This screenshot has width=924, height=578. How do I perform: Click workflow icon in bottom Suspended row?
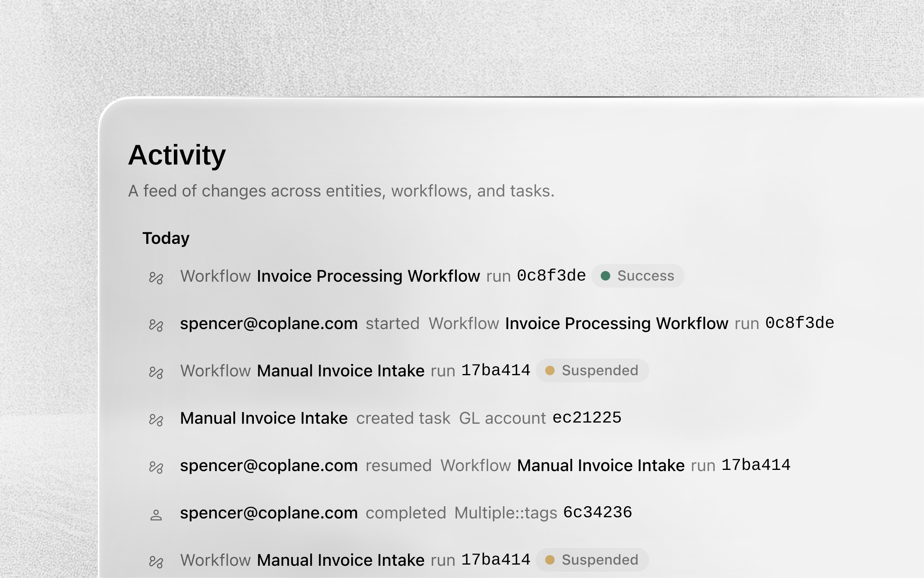[156, 562]
